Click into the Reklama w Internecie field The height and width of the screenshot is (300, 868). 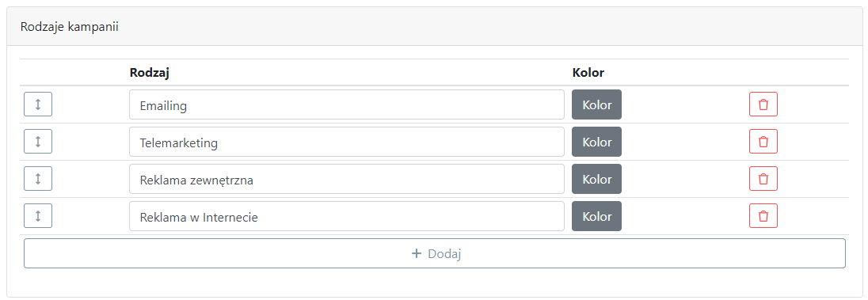(x=347, y=216)
